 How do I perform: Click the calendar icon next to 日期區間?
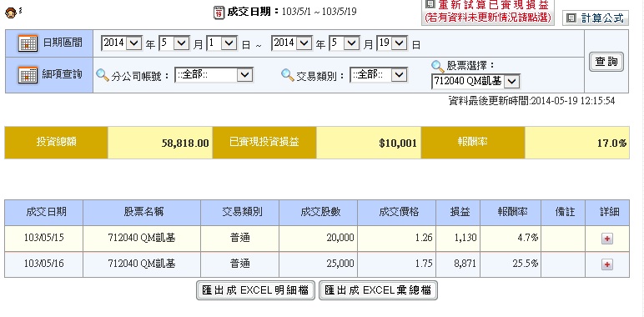tap(28, 43)
